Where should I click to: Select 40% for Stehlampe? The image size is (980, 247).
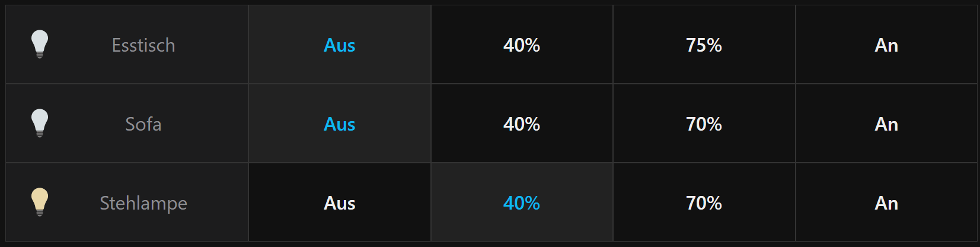522,203
